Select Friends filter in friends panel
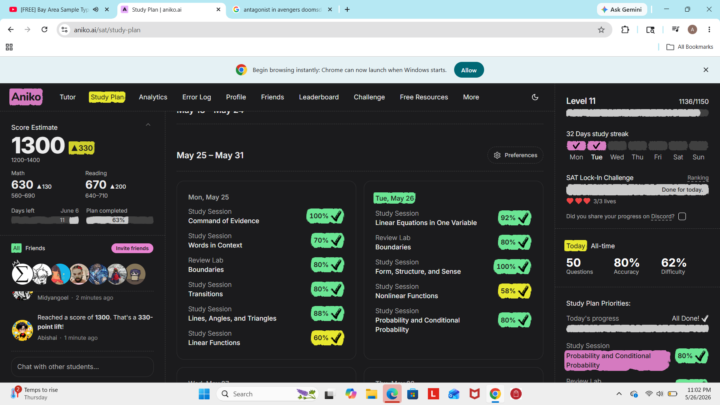 (35, 248)
